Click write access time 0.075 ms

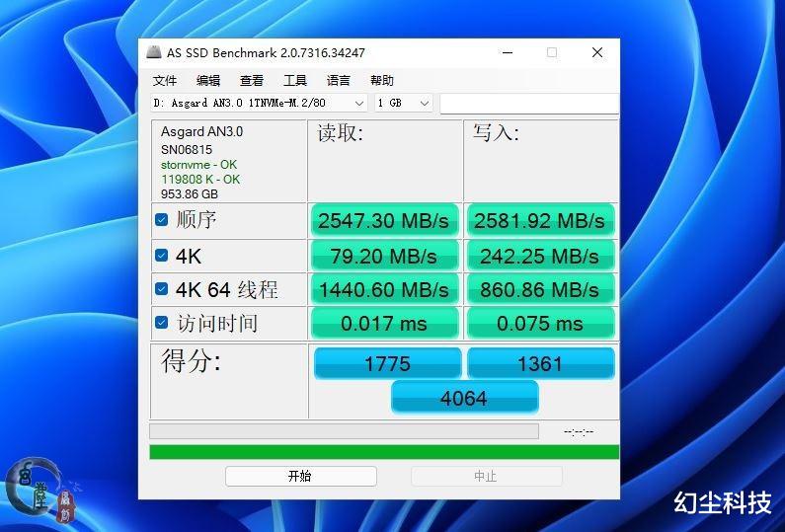coord(540,324)
